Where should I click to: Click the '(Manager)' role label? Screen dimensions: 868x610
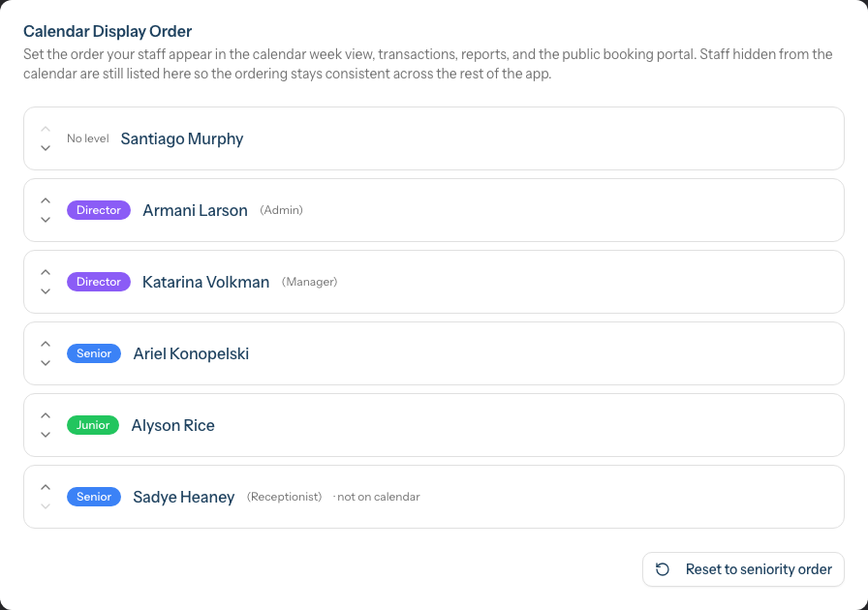[309, 282]
